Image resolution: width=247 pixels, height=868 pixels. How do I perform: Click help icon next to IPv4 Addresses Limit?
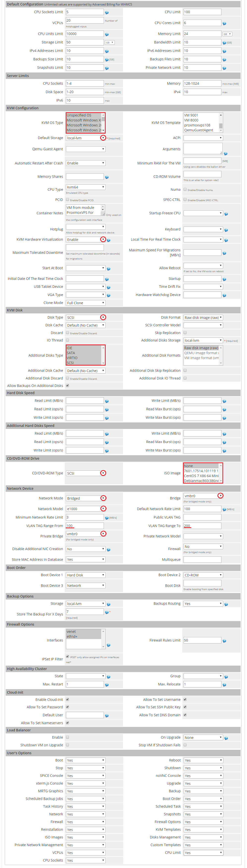click(107, 51)
